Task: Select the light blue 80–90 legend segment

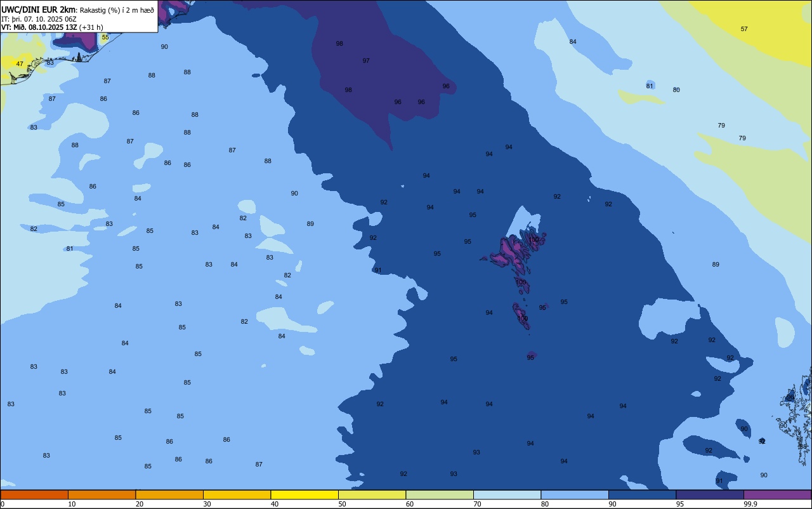Action: point(575,494)
